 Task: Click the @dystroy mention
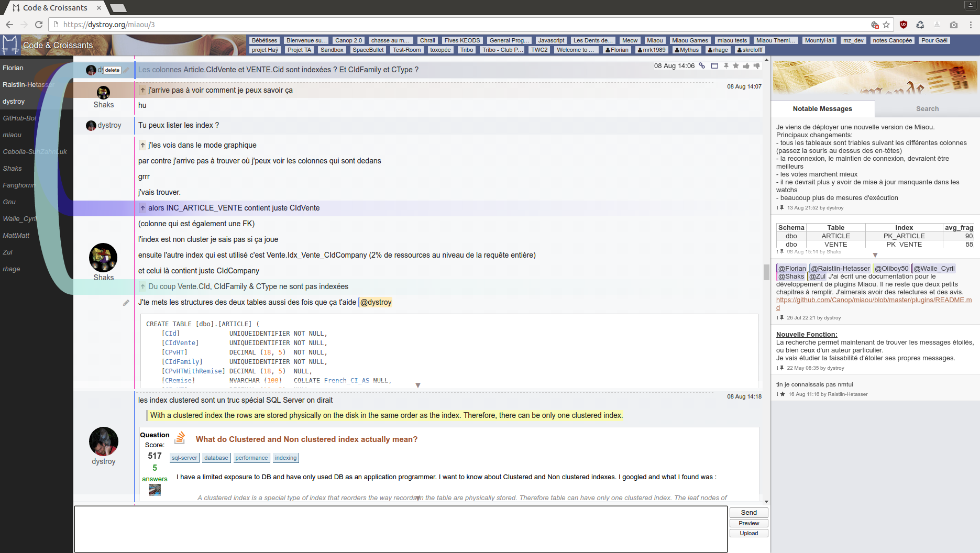click(376, 302)
